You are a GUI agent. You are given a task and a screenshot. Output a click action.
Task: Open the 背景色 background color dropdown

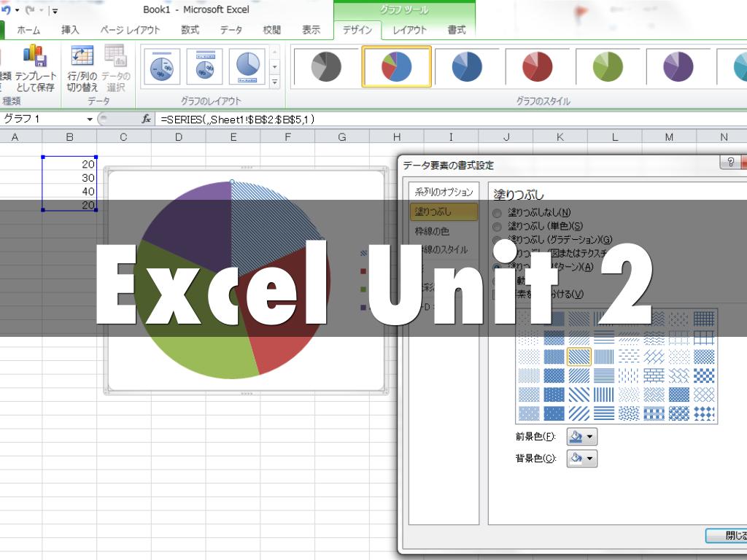(x=582, y=459)
